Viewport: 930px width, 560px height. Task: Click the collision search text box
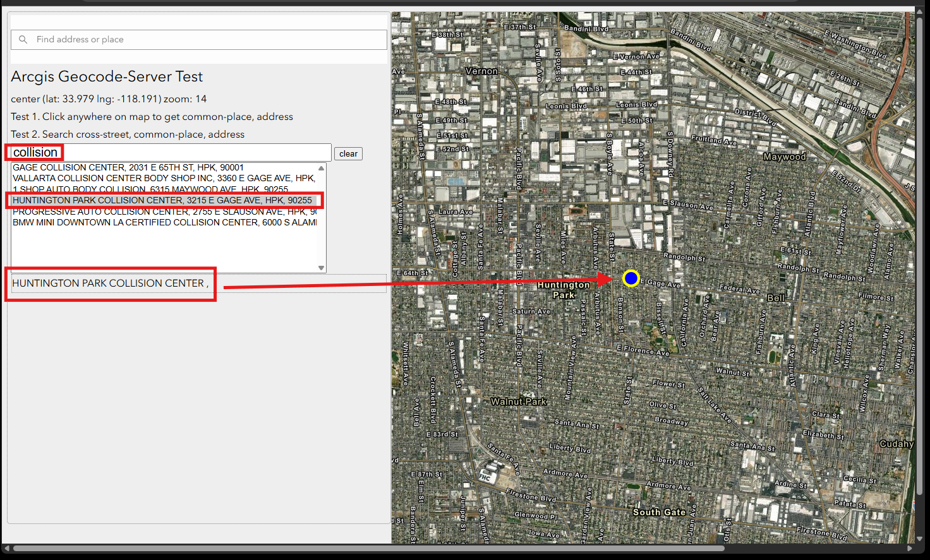click(171, 152)
